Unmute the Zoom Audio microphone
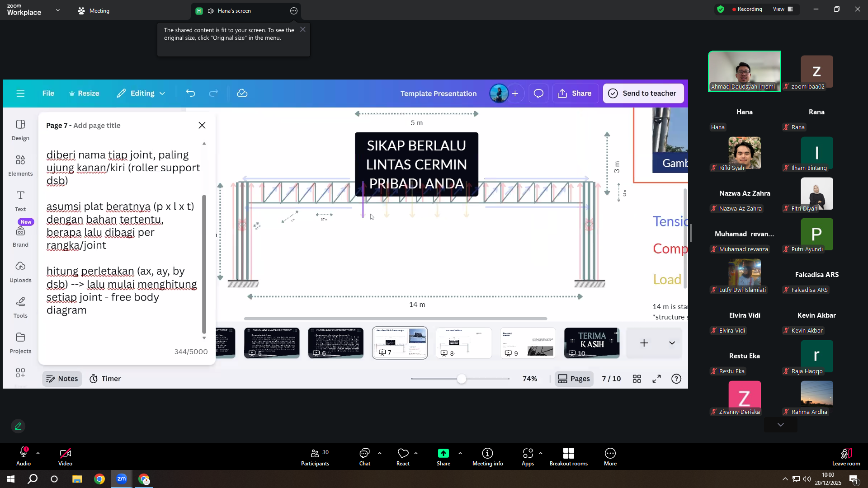868x488 pixels. [x=24, y=457]
